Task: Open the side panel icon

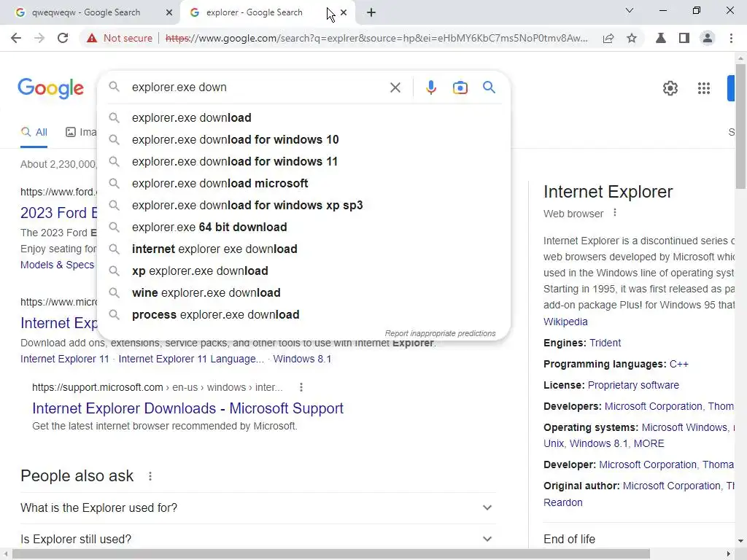Action: (684, 38)
